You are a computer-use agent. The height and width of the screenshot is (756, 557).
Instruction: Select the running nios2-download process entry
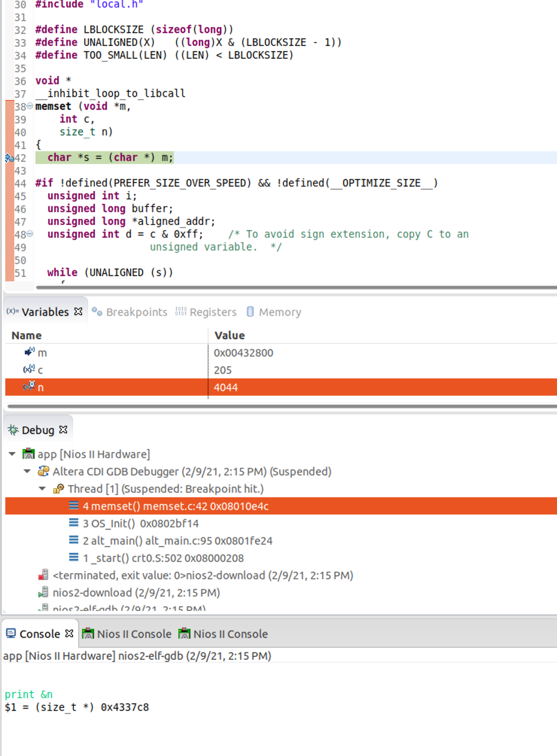click(x=136, y=593)
